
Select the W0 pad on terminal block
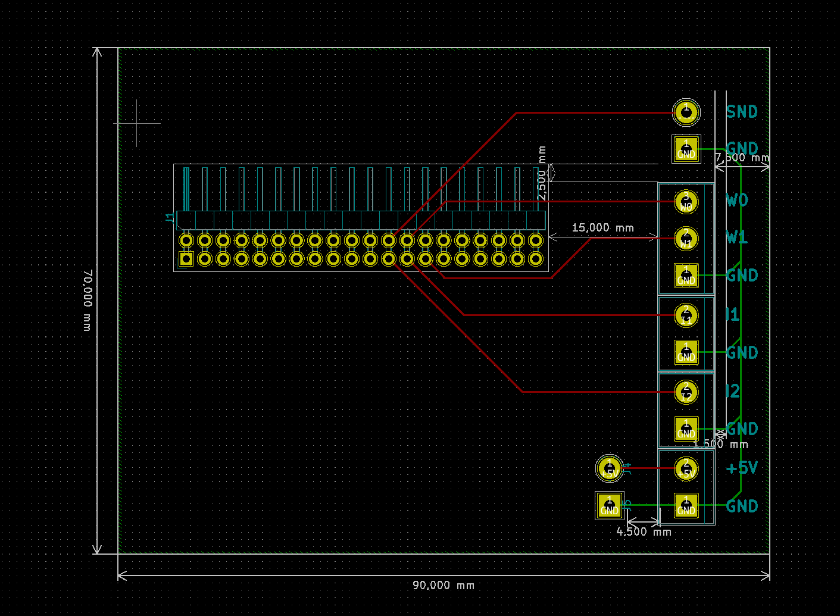(686, 202)
